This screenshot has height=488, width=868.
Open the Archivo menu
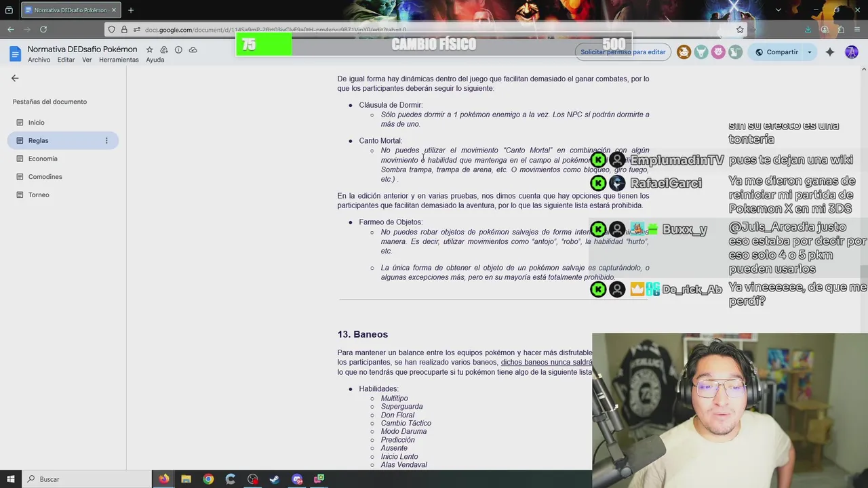tap(39, 60)
